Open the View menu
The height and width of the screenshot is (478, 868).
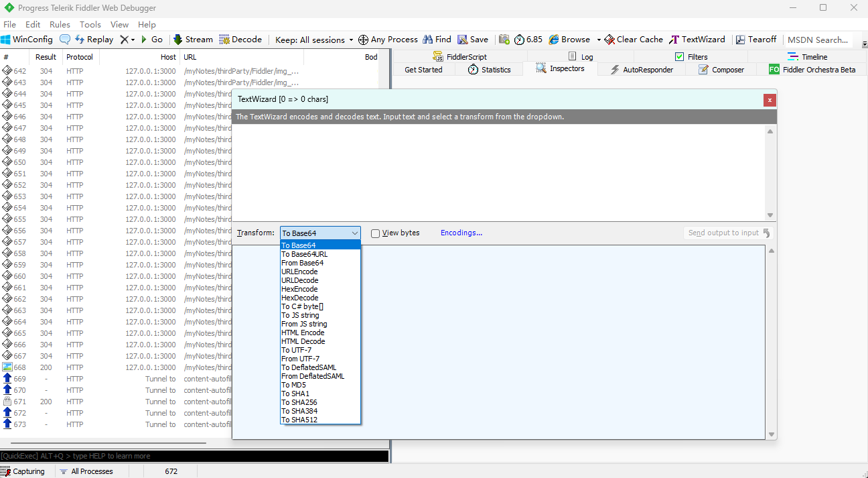[x=120, y=24]
